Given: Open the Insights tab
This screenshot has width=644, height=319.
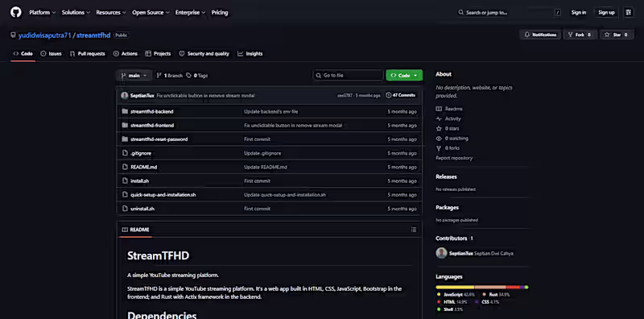Looking at the screenshot, I should click(x=250, y=53).
